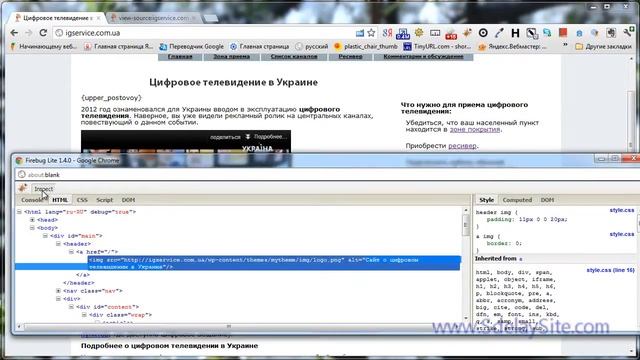The height and width of the screenshot is (360, 640).
Task: Select the Firebug HTML tab
Action: pos(60,200)
